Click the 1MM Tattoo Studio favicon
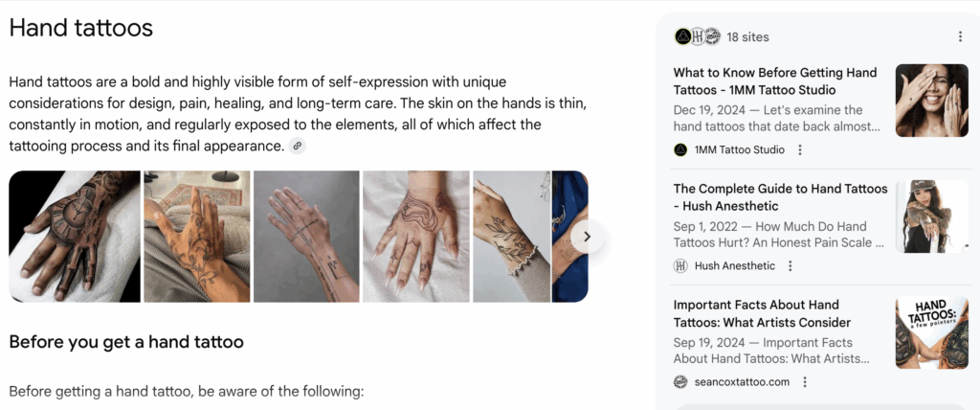 tap(680, 149)
